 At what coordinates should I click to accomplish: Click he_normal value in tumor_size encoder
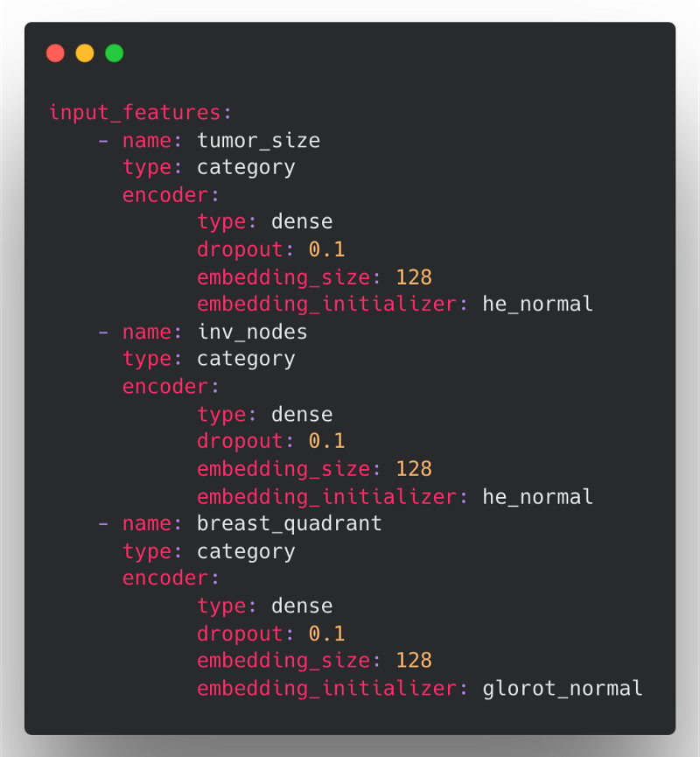click(x=538, y=305)
